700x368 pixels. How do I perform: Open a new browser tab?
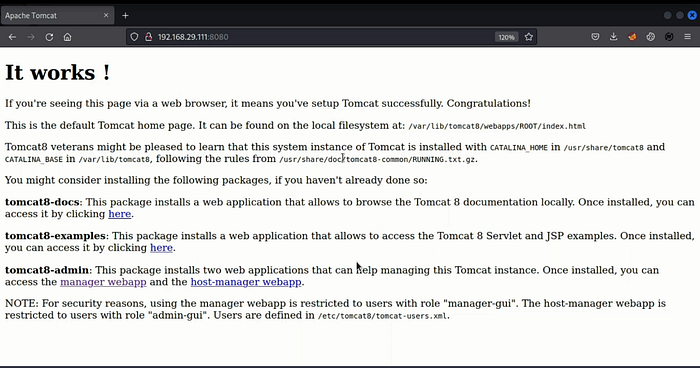click(125, 16)
